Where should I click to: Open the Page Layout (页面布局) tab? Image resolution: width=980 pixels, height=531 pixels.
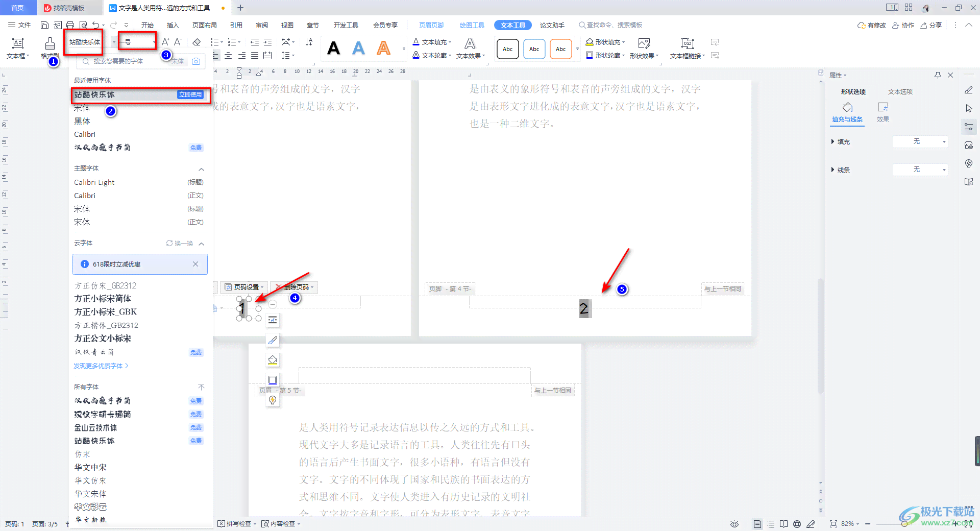pyautogui.click(x=205, y=25)
